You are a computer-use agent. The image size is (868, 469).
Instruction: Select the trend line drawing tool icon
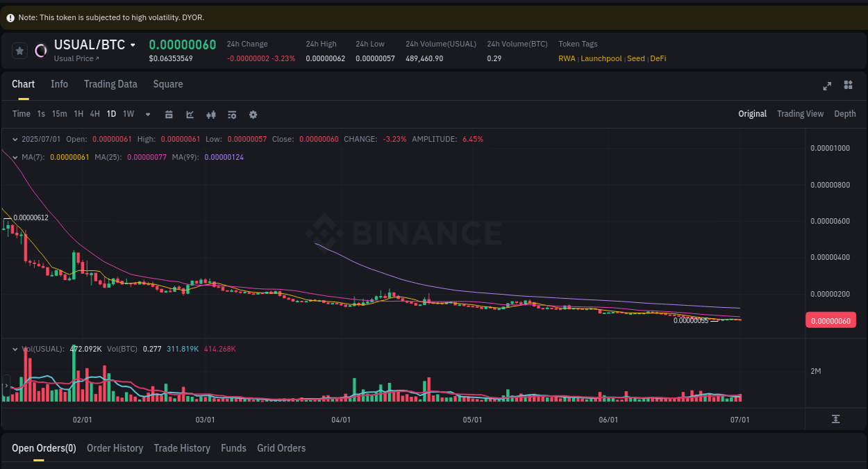pyautogui.click(x=190, y=114)
